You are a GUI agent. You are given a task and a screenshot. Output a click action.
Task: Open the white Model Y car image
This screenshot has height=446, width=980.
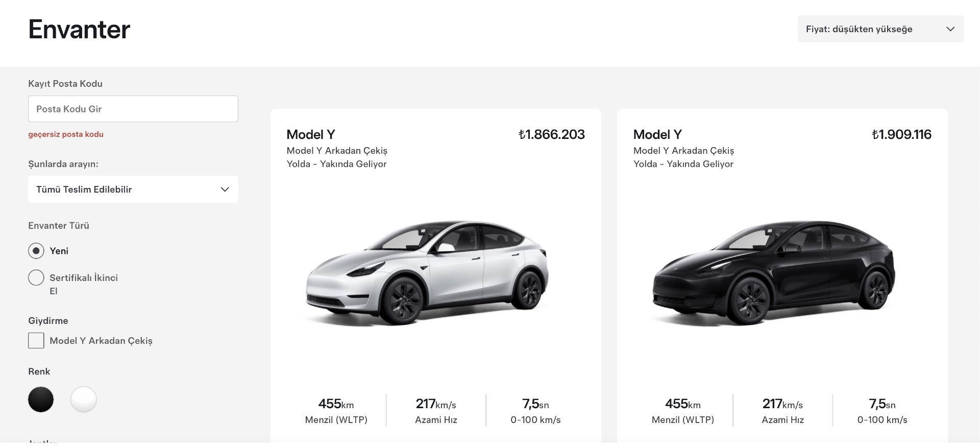click(x=427, y=272)
